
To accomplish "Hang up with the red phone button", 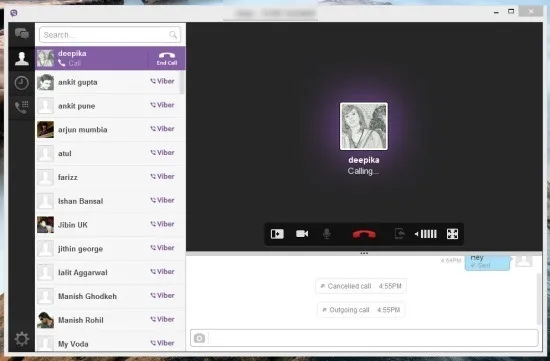I will [x=364, y=234].
